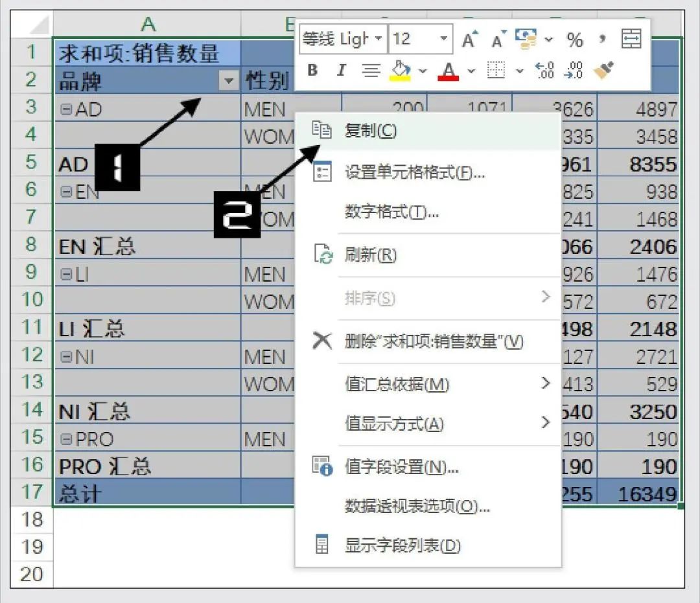
Task: Apply the red font color
Action: click(x=449, y=71)
